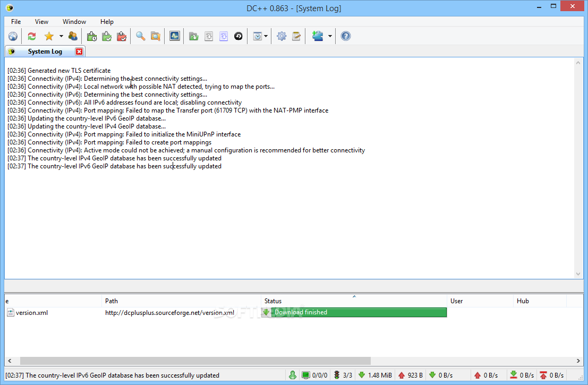The height and width of the screenshot is (385, 588).
Task: Open the View menu
Action: (41, 22)
